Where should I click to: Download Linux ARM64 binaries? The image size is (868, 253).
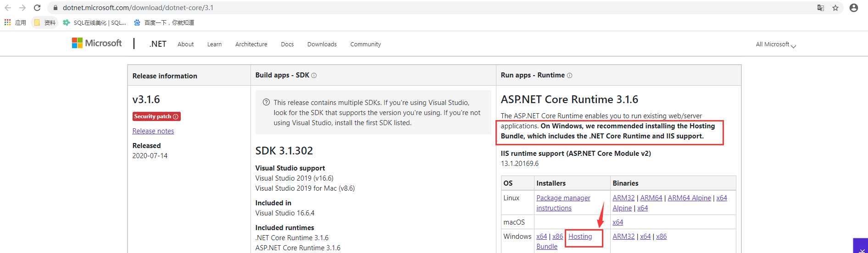click(651, 198)
